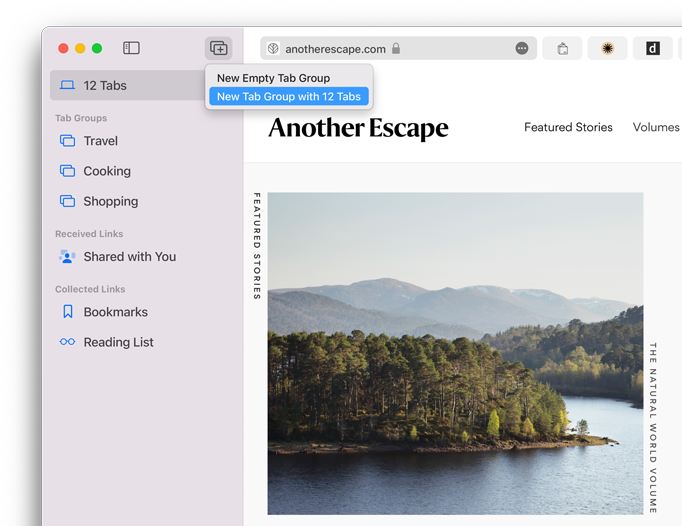Select 12 Tabs in the sidebar
Screen dimensions: 682x526
pos(105,86)
